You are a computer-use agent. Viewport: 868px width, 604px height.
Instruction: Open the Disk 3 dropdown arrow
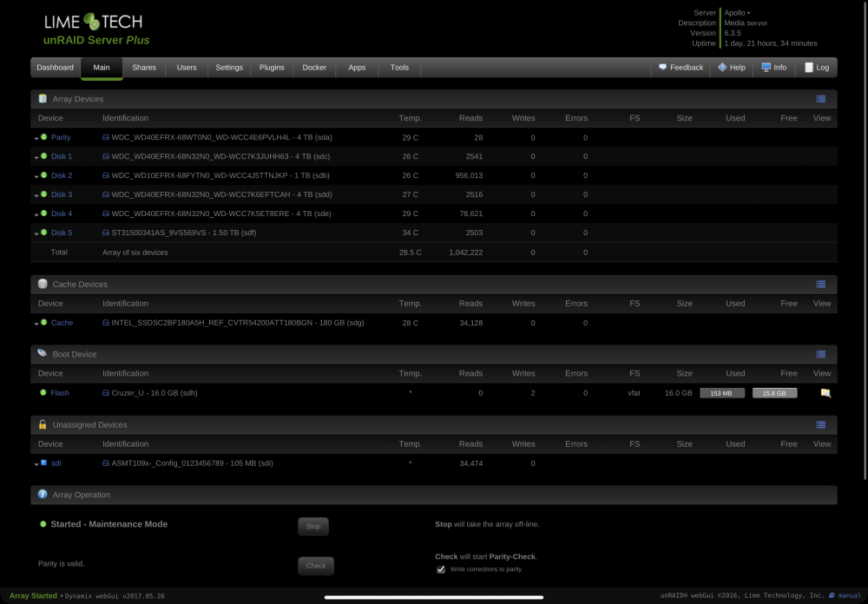tap(36, 196)
